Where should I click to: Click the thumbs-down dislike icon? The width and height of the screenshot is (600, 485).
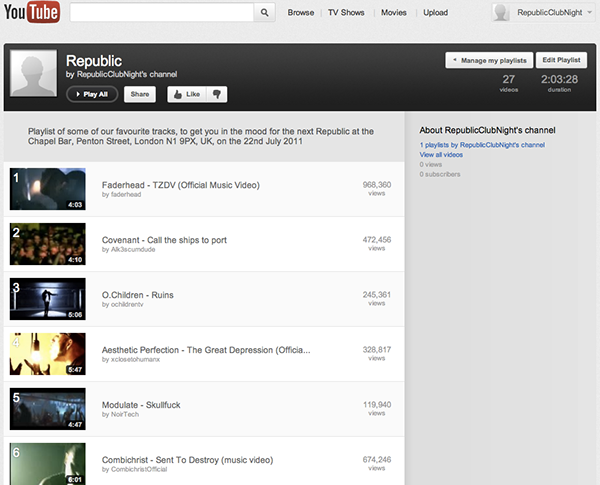217,94
